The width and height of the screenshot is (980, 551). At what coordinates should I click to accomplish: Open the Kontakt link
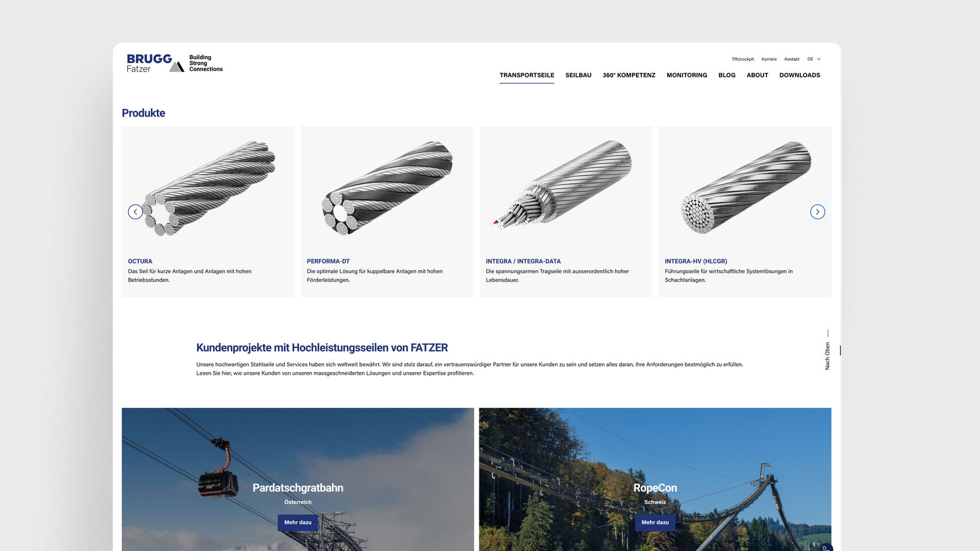(x=792, y=59)
